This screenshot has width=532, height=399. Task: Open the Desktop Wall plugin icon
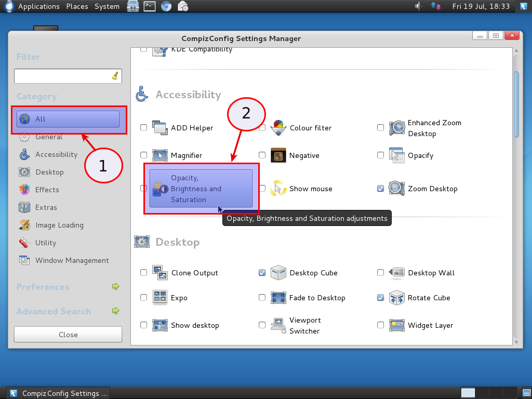point(396,273)
